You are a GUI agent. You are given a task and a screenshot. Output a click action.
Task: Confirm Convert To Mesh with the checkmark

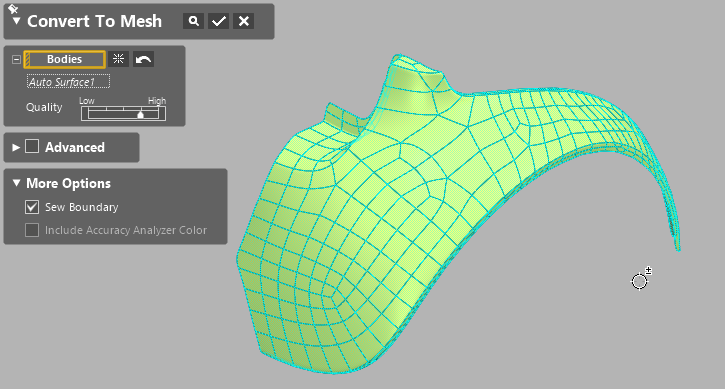[219, 21]
